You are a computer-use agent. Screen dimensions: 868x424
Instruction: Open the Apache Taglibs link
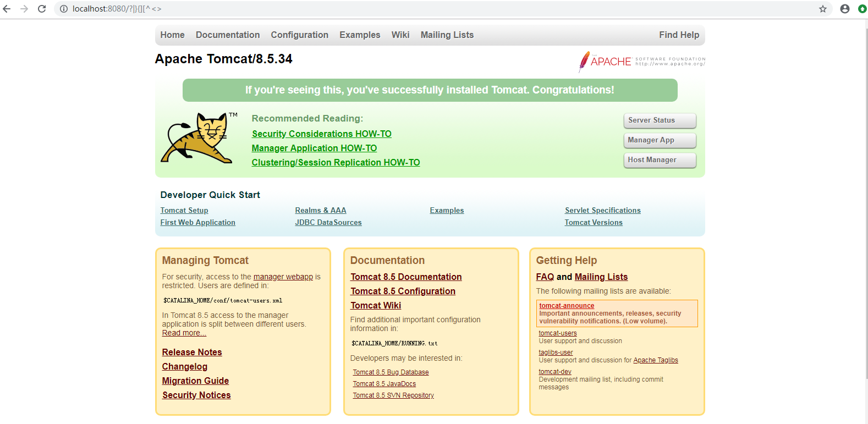click(656, 360)
